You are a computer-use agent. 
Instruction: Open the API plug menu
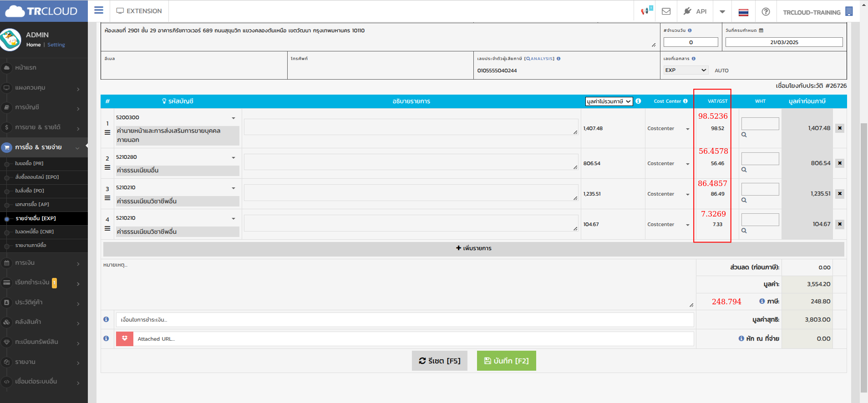695,11
